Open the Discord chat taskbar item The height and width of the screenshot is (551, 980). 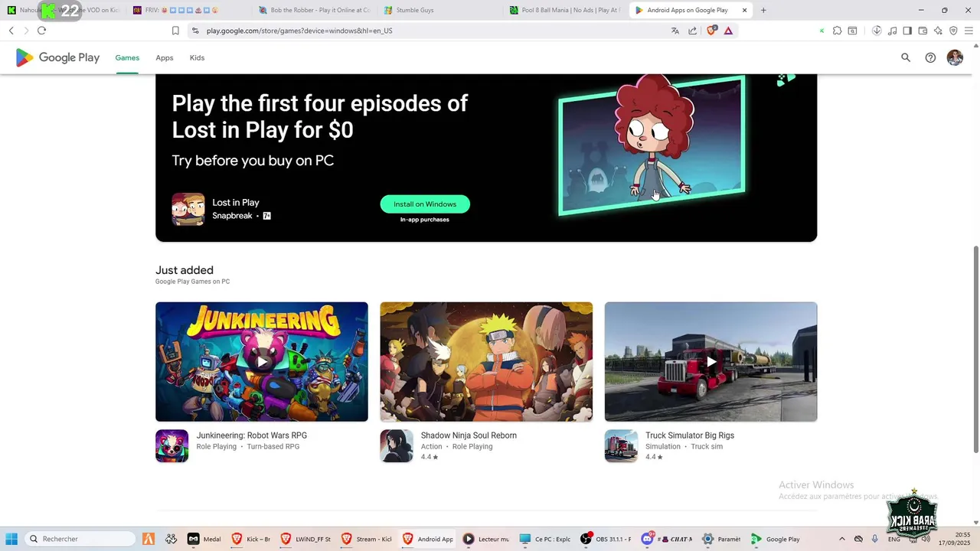coord(667,539)
